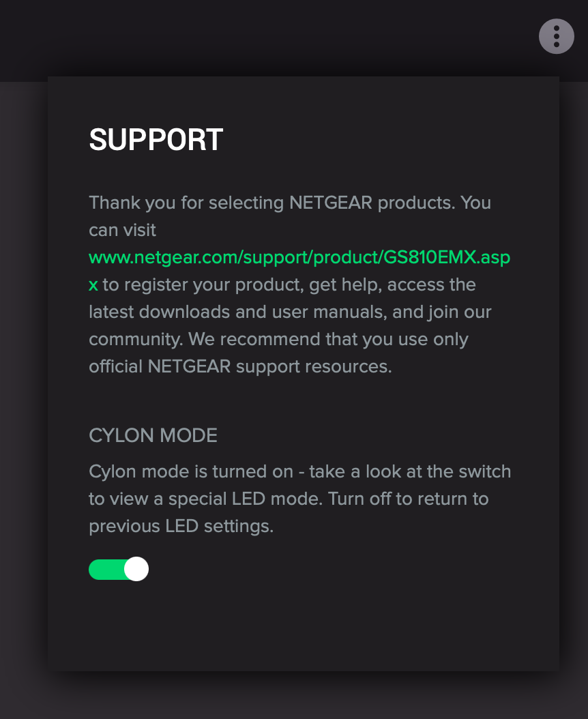Screen dimensions: 588x719
Task: Open the netgear.com GS810EMX support link
Action: point(299,257)
